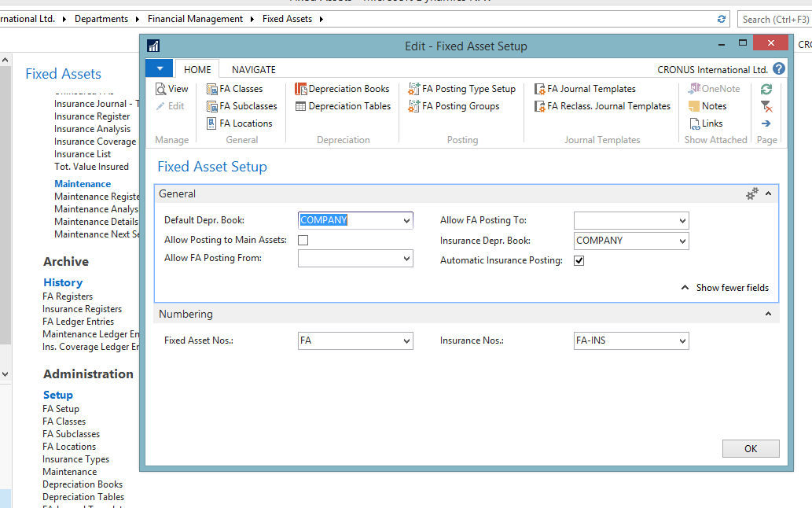Open FA Classes from the ribbon
The width and height of the screenshot is (812, 508).
tap(241, 89)
